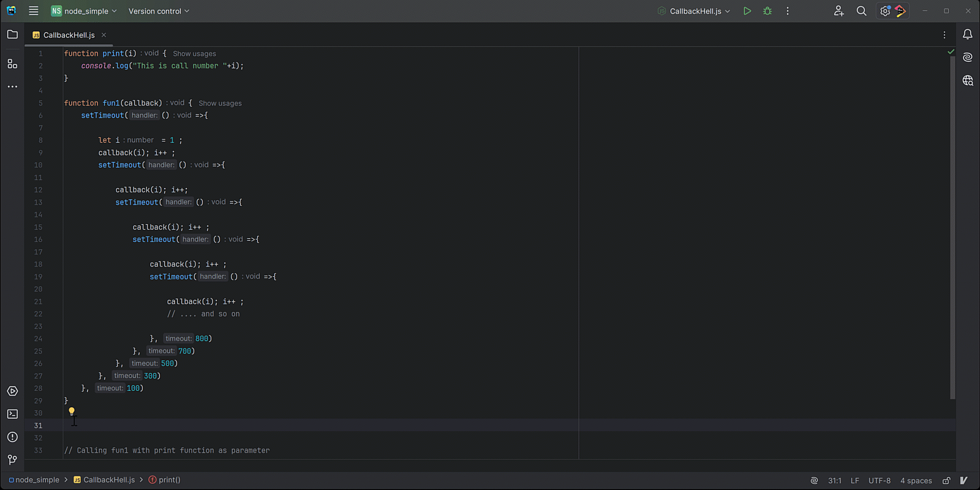Click setTimeout call on line 19
The image size is (980, 490).
(171, 277)
